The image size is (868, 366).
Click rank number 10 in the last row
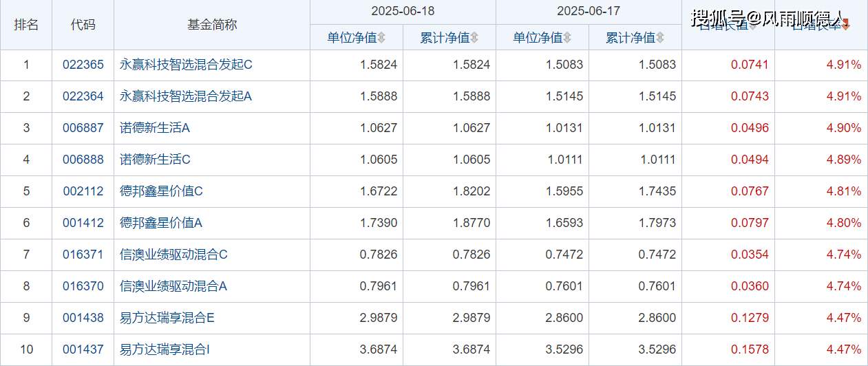click(x=26, y=349)
